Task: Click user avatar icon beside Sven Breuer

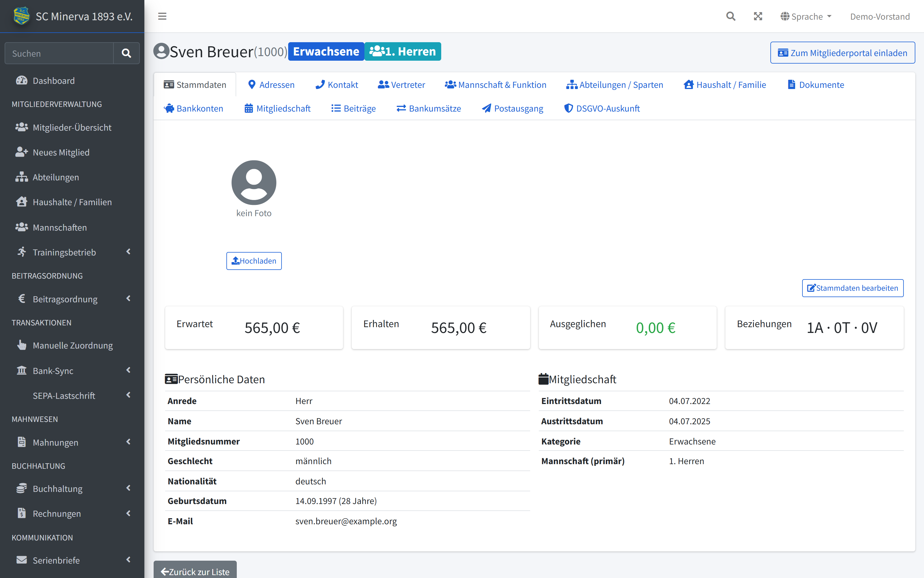Action: pyautogui.click(x=161, y=51)
